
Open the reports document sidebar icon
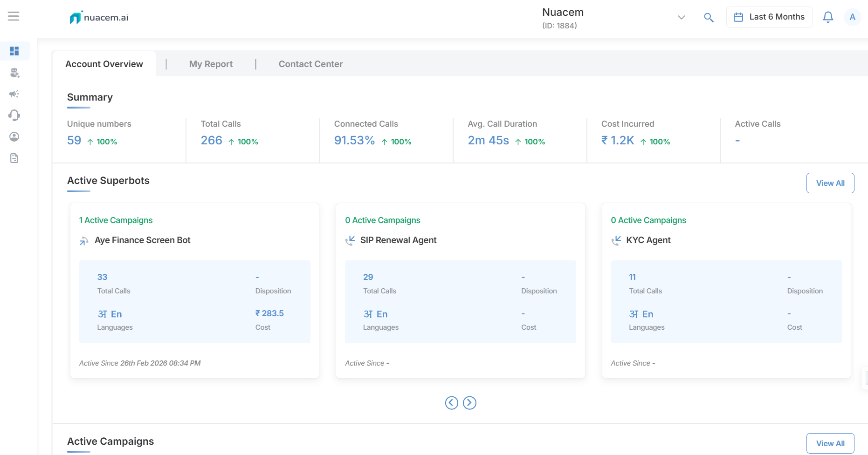(x=14, y=158)
